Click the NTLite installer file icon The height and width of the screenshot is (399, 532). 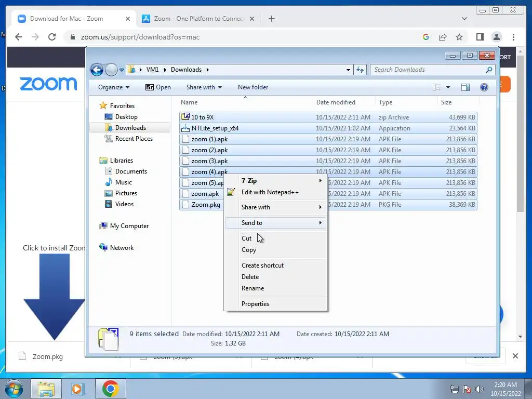(185, 128)
